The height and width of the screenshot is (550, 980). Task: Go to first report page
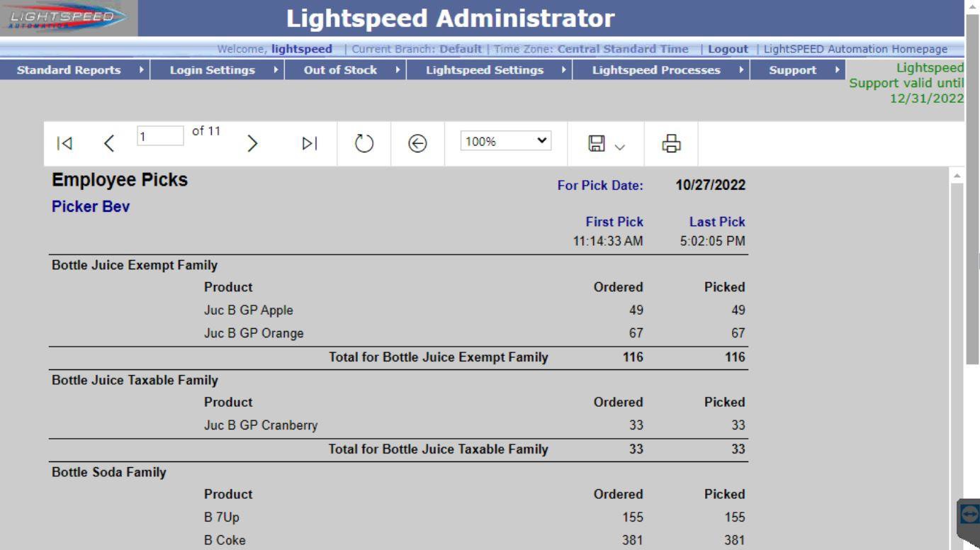[64, 144]
